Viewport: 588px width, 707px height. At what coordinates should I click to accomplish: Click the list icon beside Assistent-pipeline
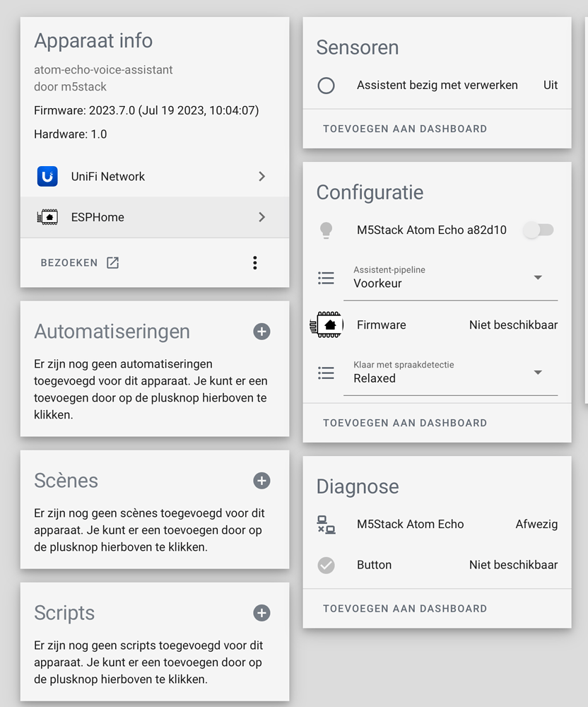(x=326, y=278)
